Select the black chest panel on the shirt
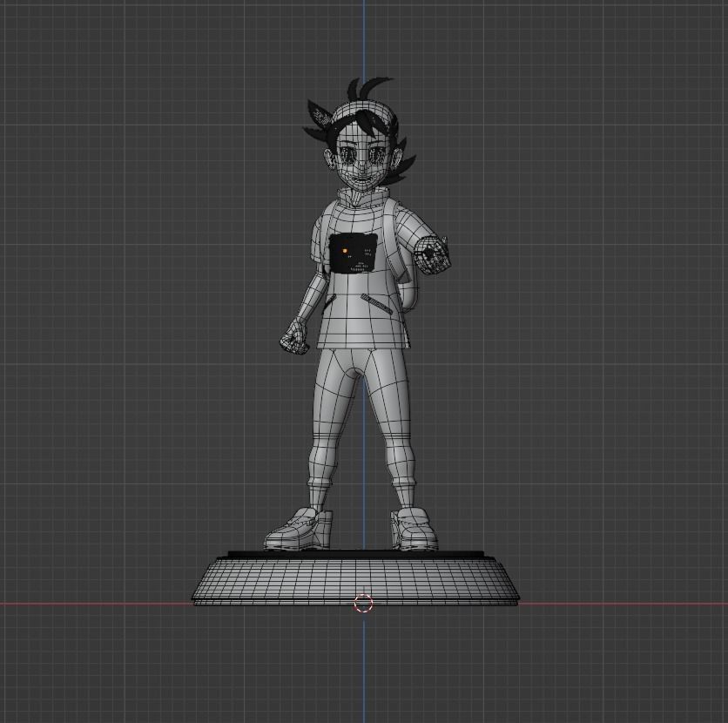 [353, 253]
